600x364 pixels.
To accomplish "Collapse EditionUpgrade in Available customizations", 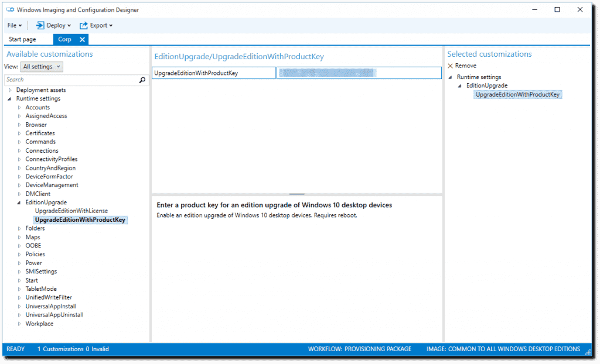I will pyautogui.click(x=19, y=202).
